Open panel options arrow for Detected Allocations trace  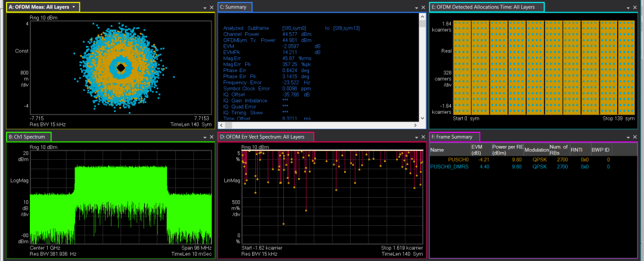[x=628, y=8]
